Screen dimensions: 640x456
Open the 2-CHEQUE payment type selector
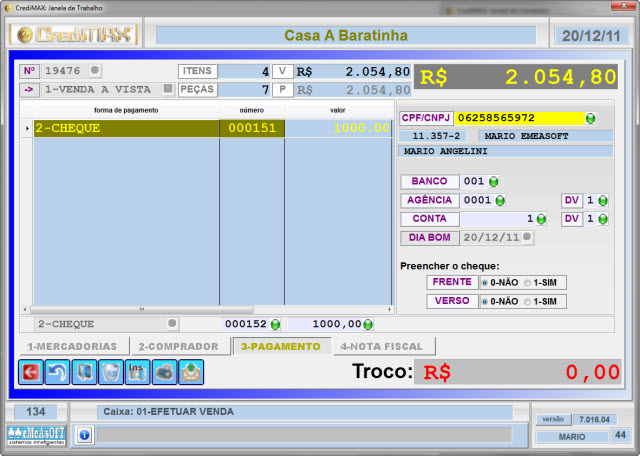coord(171,324)
